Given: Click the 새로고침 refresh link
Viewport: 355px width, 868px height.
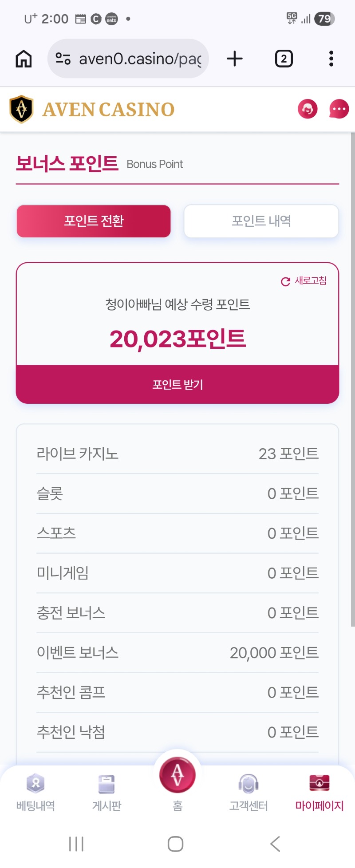Looking at the screenshot, I should point(304,281).
